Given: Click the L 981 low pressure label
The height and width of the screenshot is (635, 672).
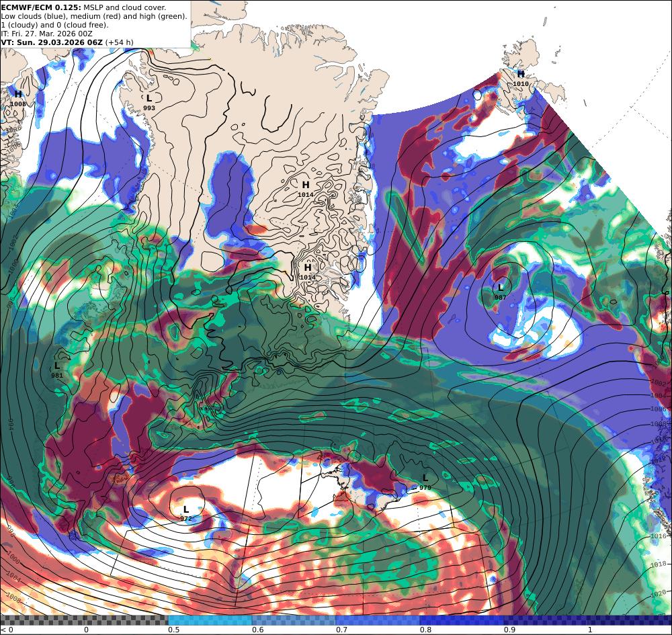Looking at the screenshot, I should (x=57, y=370).
